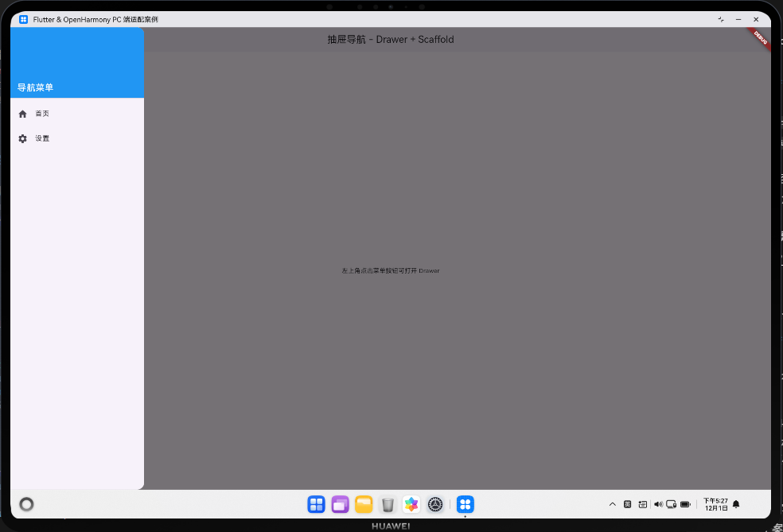Click the 导航菜单 drawer header title

[x=35, y=87]
